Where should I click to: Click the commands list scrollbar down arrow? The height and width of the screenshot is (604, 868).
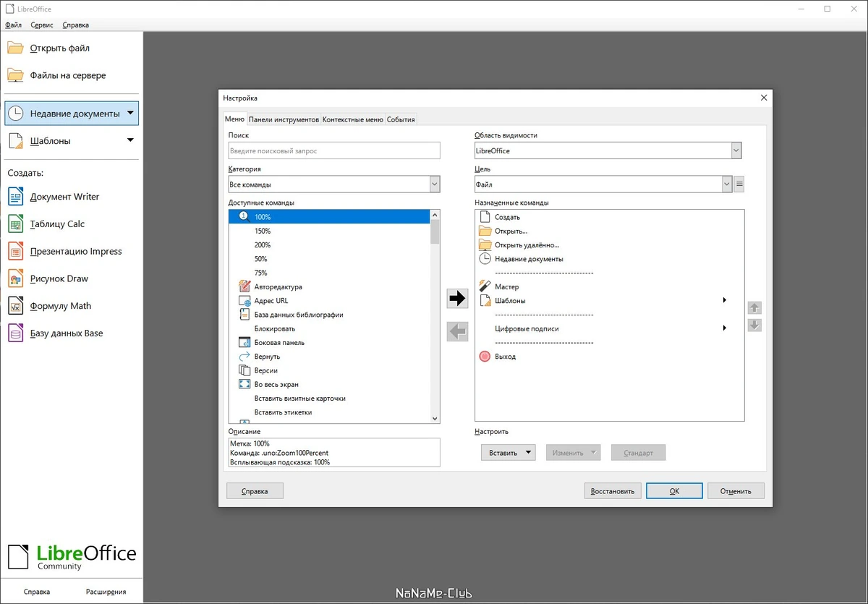pyautogui.click(x=435, y=418)
